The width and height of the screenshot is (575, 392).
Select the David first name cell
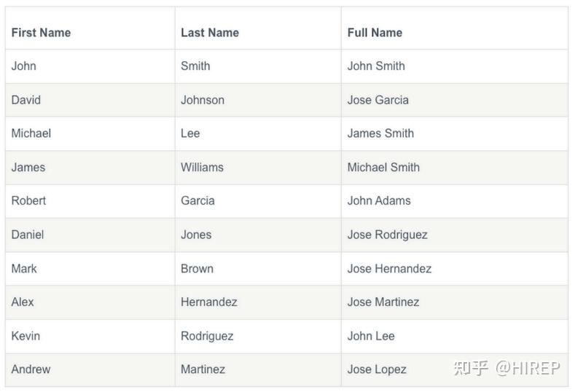click(26, 100)
